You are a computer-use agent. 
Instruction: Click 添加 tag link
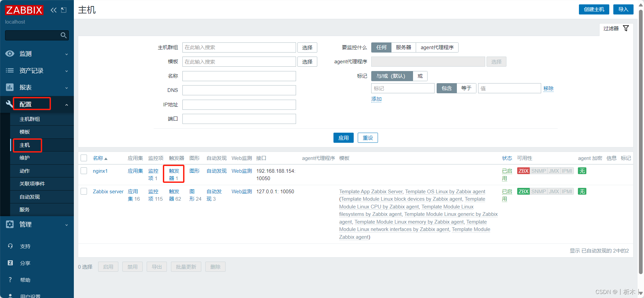point(376,99)
